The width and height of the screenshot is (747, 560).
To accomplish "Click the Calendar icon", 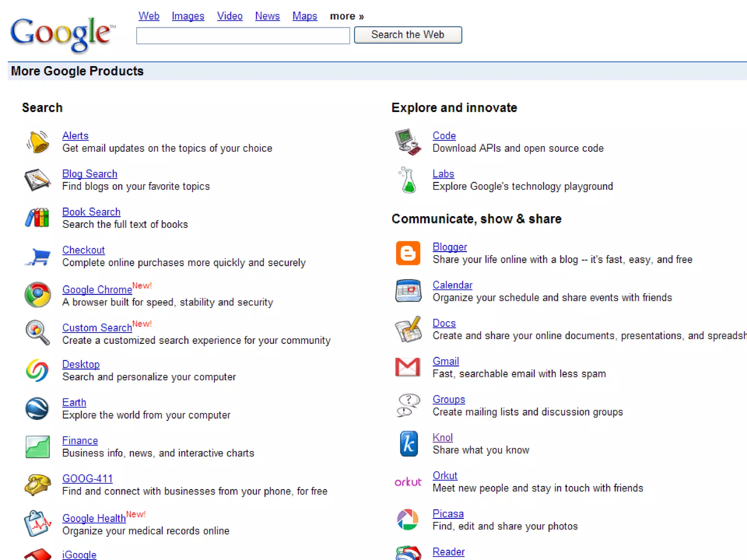I will [x=409, y=291].
